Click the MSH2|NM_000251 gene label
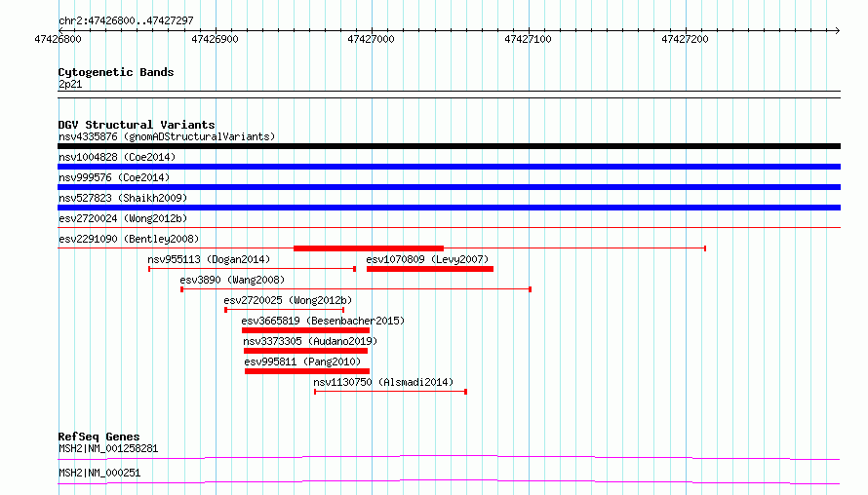This screenshot has height=495, width=868. click(99, 473)
